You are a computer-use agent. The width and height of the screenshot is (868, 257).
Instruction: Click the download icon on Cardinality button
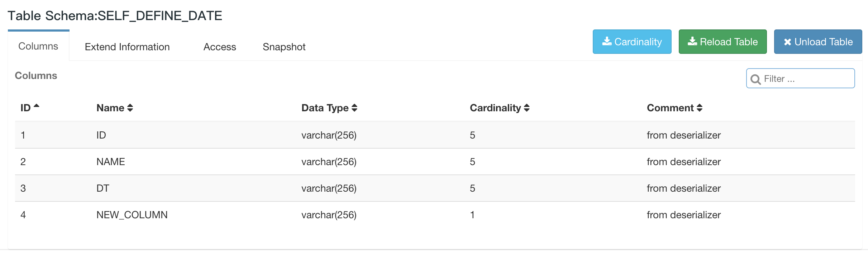pos(607,42)
